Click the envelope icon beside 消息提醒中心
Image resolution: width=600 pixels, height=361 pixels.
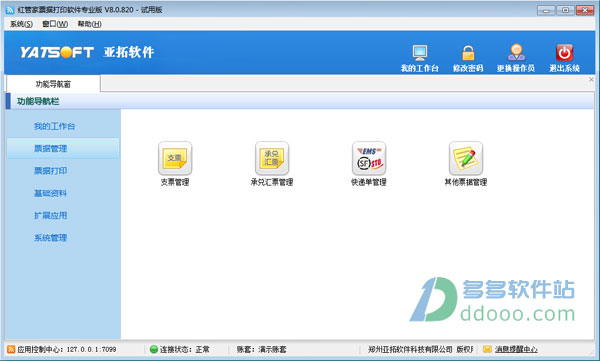(487, 349)
